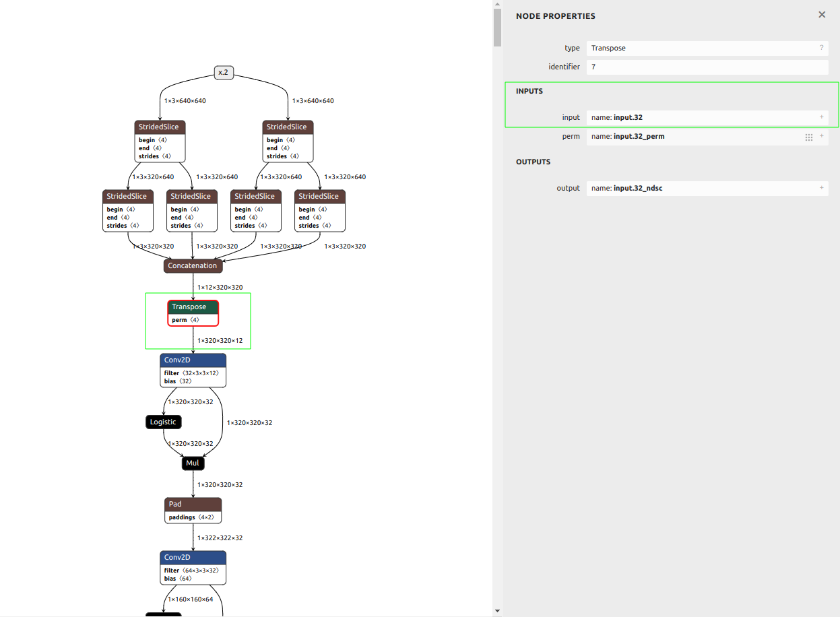Viewport: 840px width, 617px height.
Task: Click the Logistic node
Action: pyautogui.click(x=163, y=422)
